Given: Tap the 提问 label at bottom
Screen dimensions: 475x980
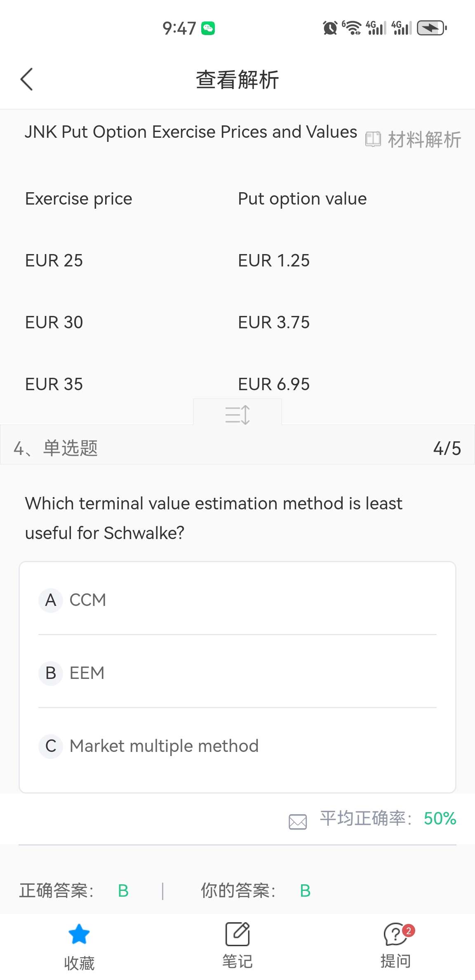Looking at the screenshot, I should click(396, 961).
